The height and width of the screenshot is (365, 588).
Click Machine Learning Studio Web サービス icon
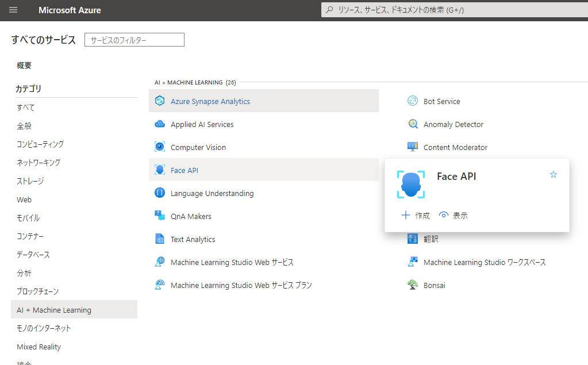point(160,262)
